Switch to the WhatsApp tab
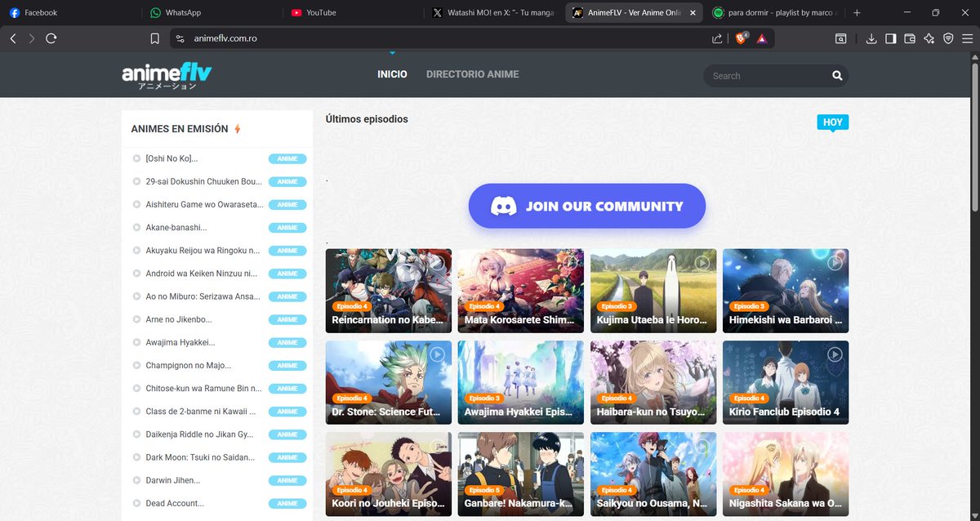 pos(211,13)
